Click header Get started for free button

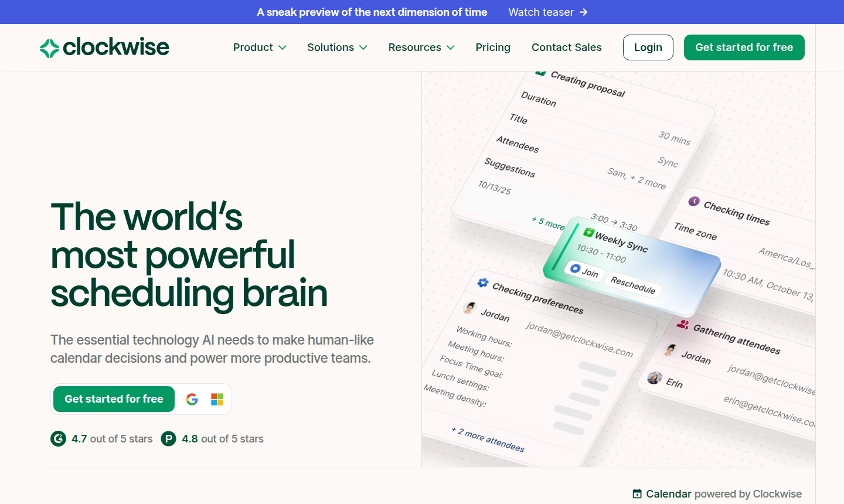[744, 47]
